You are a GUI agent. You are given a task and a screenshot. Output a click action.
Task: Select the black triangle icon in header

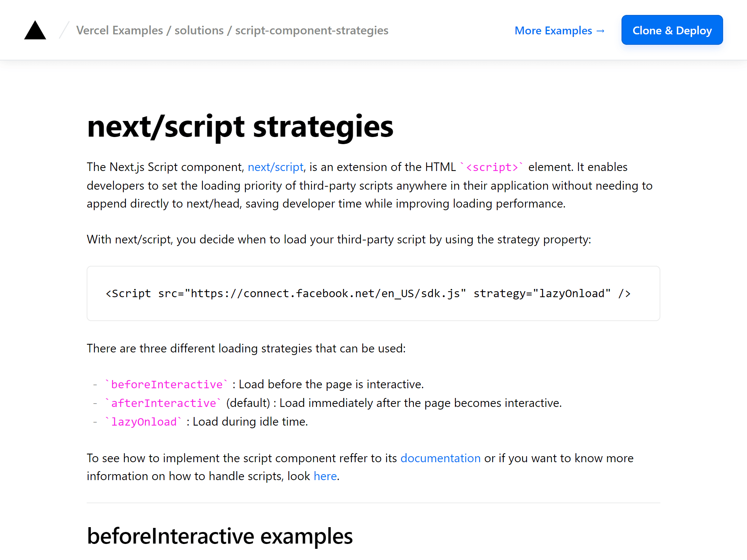click(35, 30)
